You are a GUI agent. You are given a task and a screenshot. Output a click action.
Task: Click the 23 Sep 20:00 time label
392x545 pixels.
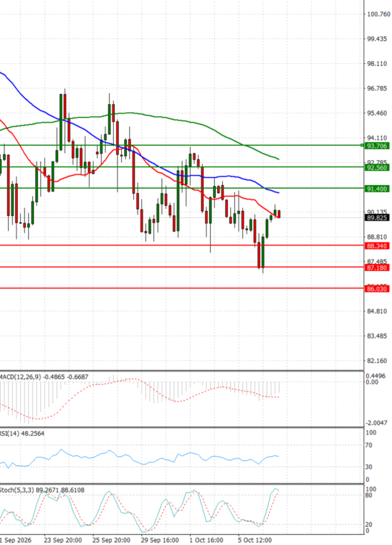tap(63, 540)
